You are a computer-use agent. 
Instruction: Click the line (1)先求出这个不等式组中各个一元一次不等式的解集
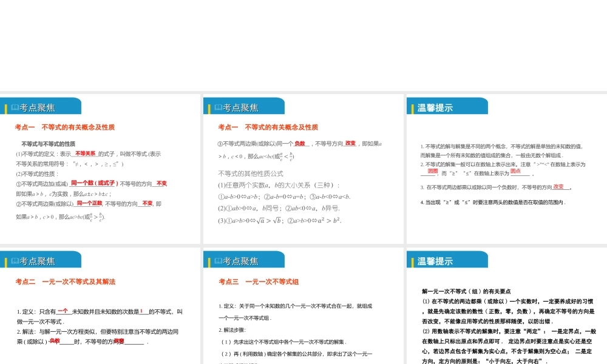coord(283,342)
